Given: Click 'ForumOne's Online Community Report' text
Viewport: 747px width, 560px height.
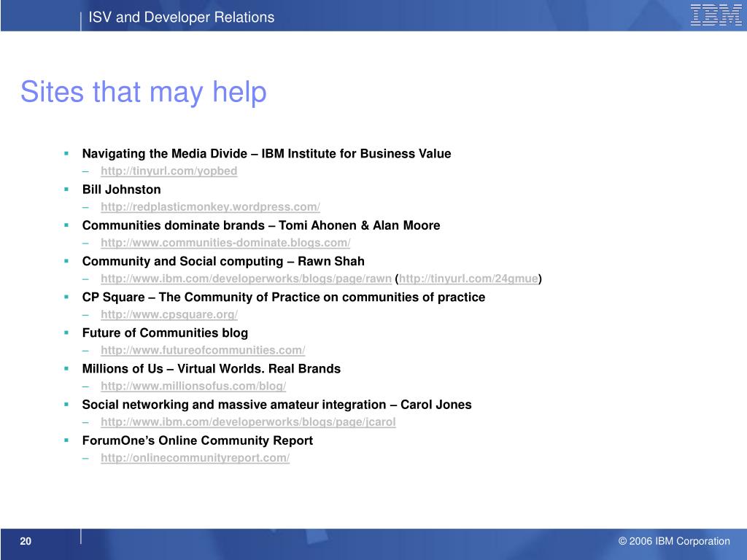Looking at the screenshot, I should pos(197,440).
